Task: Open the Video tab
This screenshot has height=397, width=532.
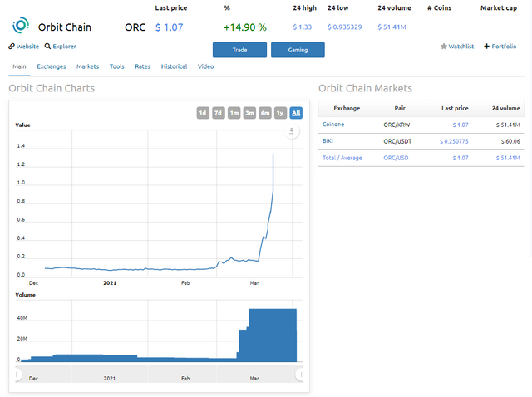Action: click(x=205, y=66)
